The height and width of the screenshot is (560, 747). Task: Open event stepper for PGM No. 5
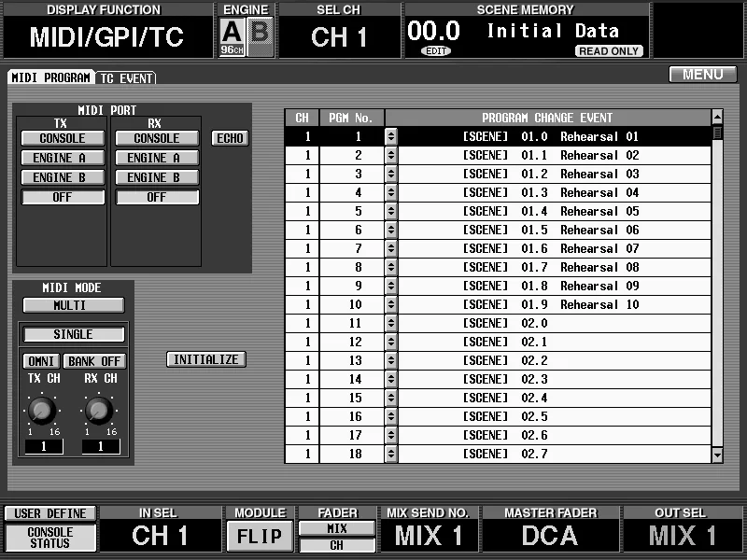[391, 211]
